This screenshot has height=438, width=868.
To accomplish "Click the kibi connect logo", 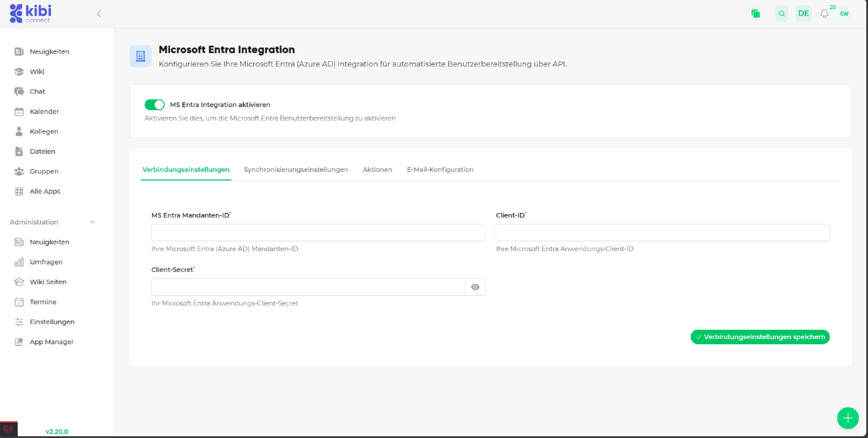I will 30,13.
